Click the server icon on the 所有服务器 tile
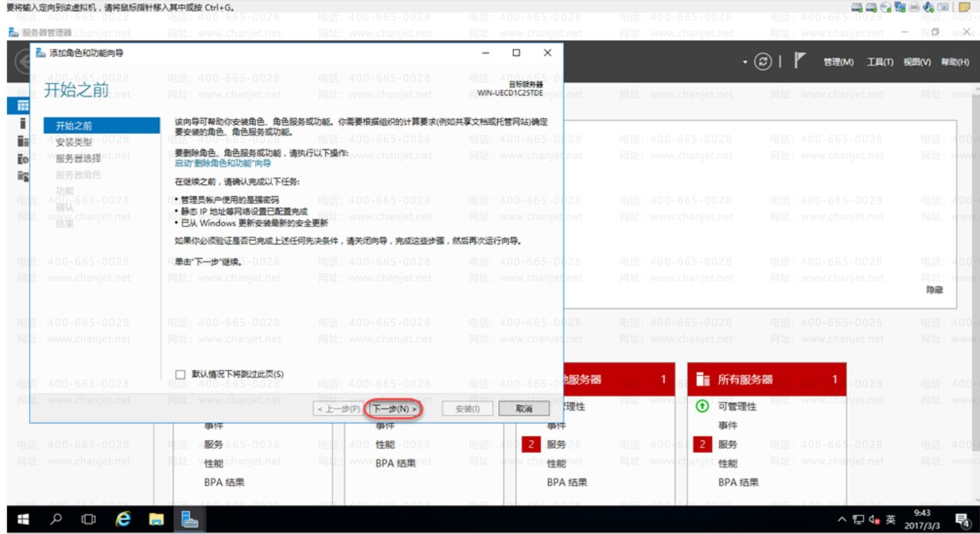Screen dimensions: 980x534 tap(703, 380)
